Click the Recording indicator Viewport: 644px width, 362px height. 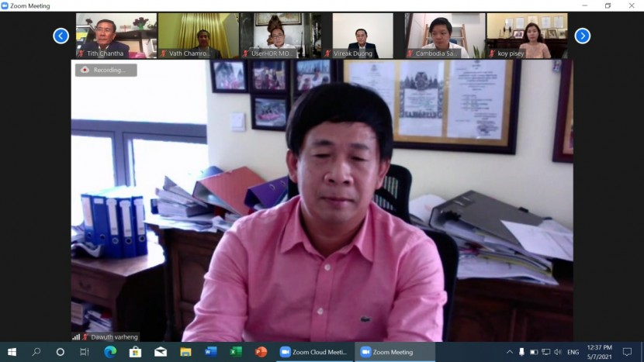pyautogui.click(x=106, y=70)
